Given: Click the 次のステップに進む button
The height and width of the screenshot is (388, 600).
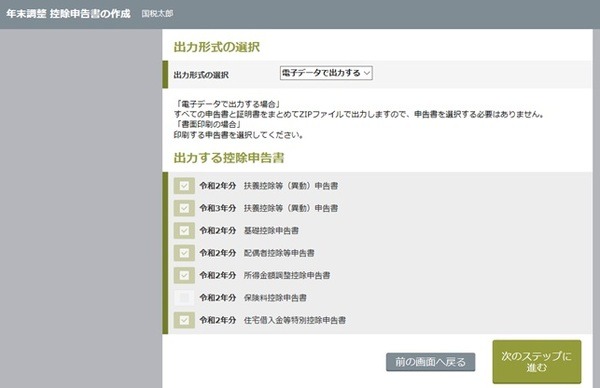Looking at the screenshot, I should click(537, 362).
